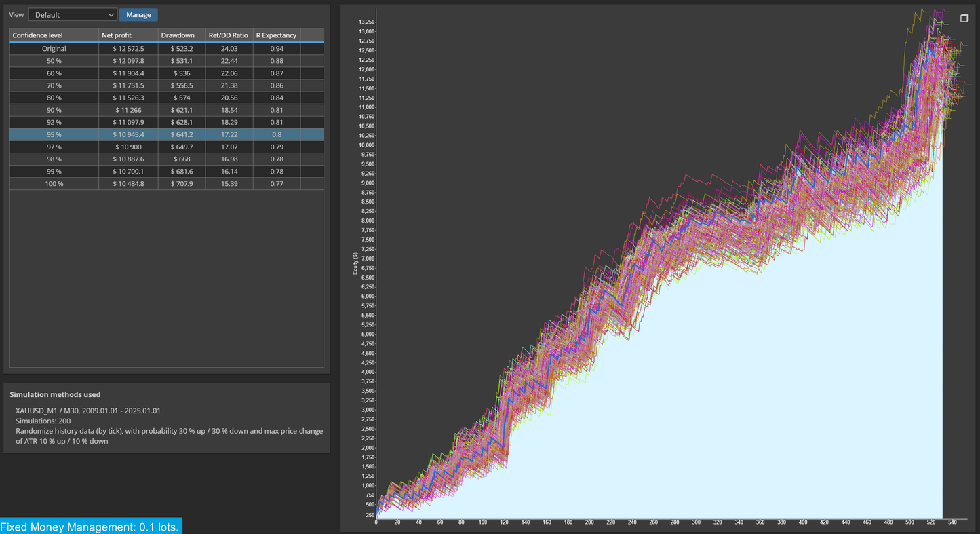Sort by the Drawdown column header
Viewport: 980px width, 534px height.
182,35
